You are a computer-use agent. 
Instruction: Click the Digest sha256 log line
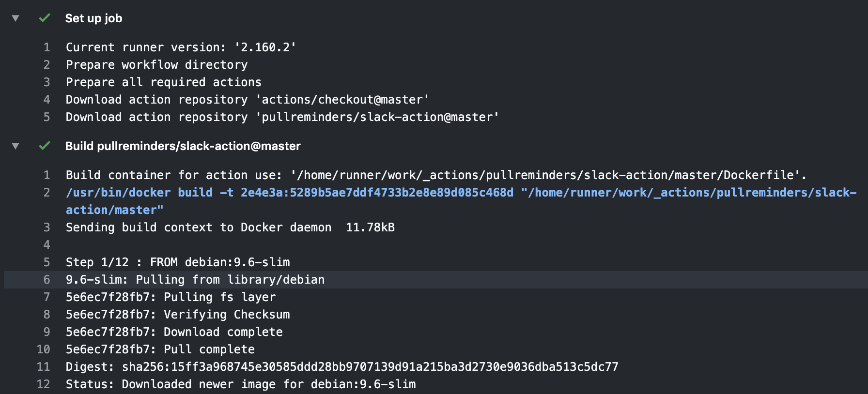(342, 367)
